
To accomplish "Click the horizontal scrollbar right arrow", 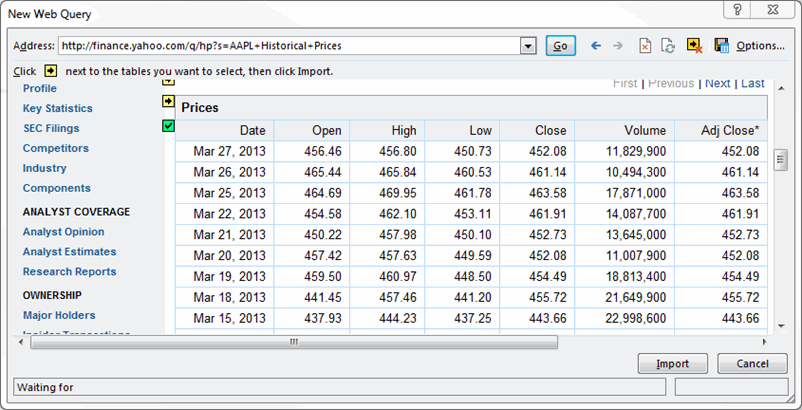I will click(x=764, y=342).
